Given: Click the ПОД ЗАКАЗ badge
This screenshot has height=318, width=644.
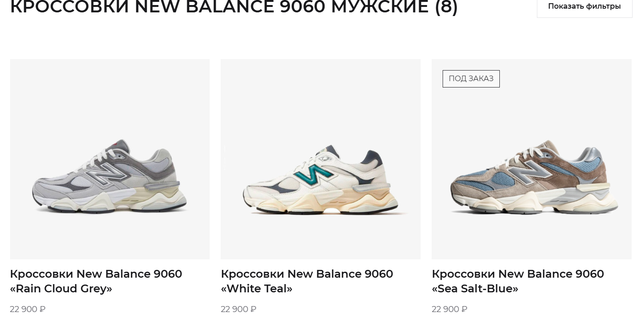Looking at the screenshot, I should tap(471, 78).
